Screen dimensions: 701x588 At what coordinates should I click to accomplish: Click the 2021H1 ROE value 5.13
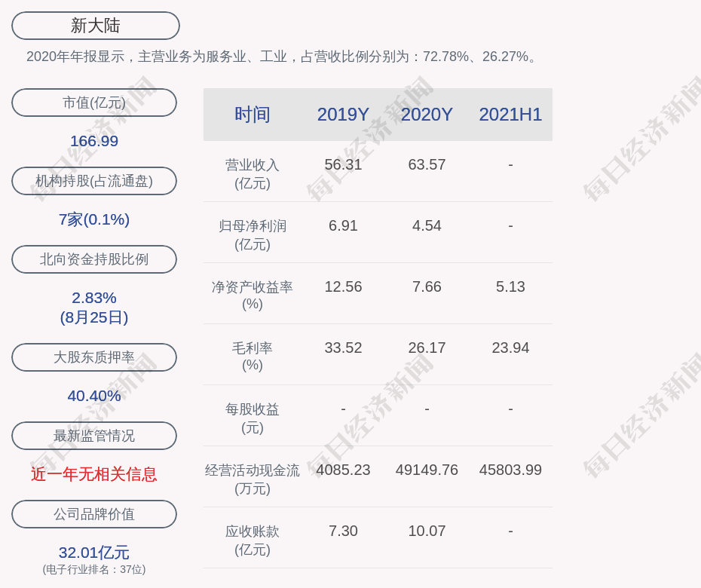(510, 286)
